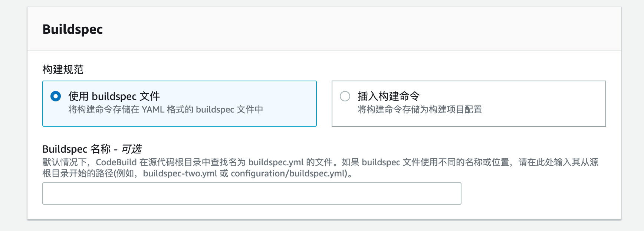Screen dimensions: 644x231
Task: Click the 默认情况下 text at help start
Action: (65, 162)
